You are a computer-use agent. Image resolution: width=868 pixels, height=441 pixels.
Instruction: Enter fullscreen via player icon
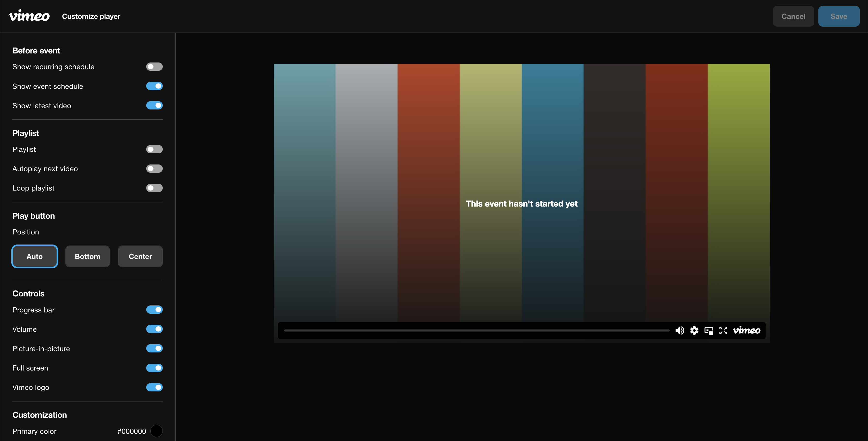pos(723,330)
